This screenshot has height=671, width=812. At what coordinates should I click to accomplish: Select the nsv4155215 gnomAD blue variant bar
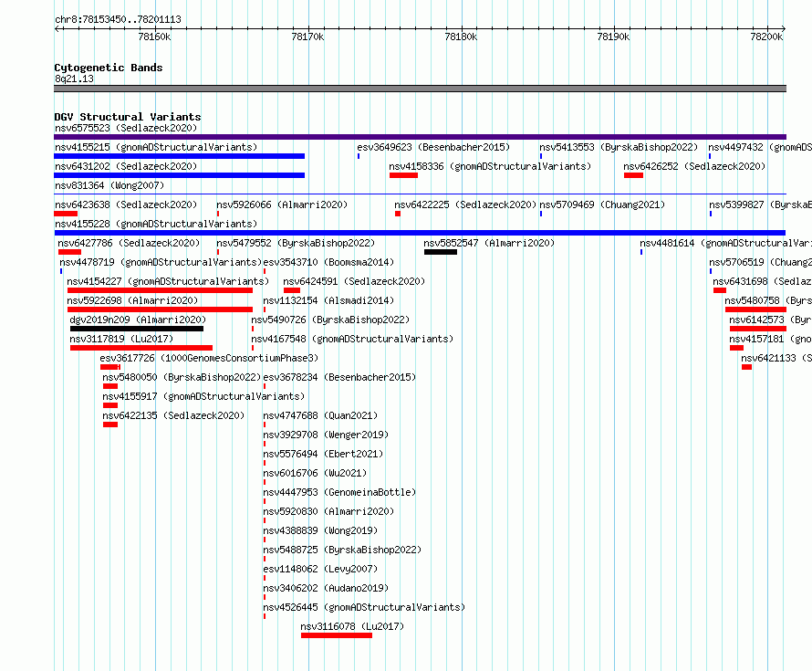179,156
